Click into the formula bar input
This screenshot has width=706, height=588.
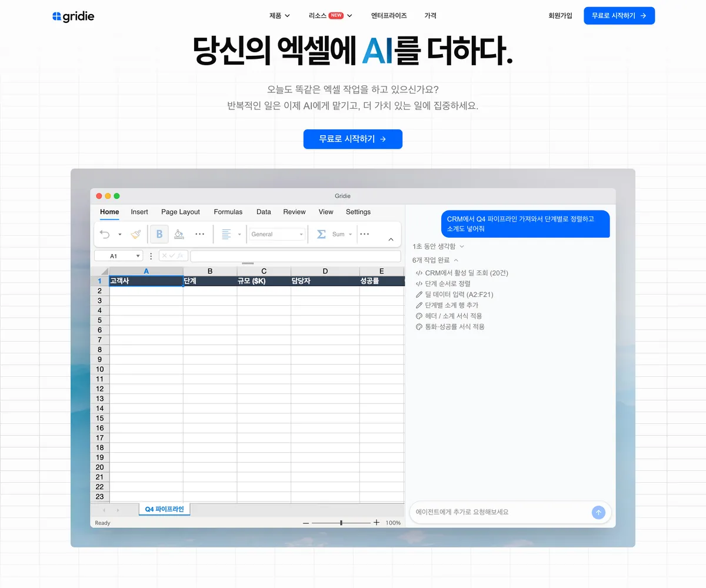coord(295,256)
